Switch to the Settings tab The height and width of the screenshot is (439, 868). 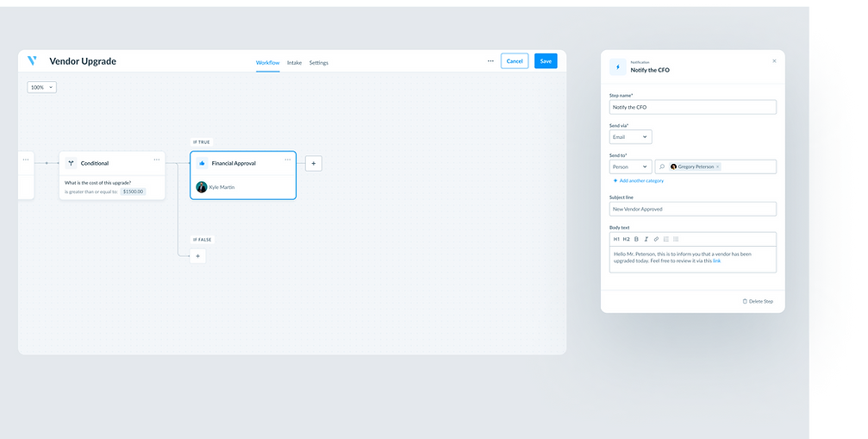[x=318, y=63]
